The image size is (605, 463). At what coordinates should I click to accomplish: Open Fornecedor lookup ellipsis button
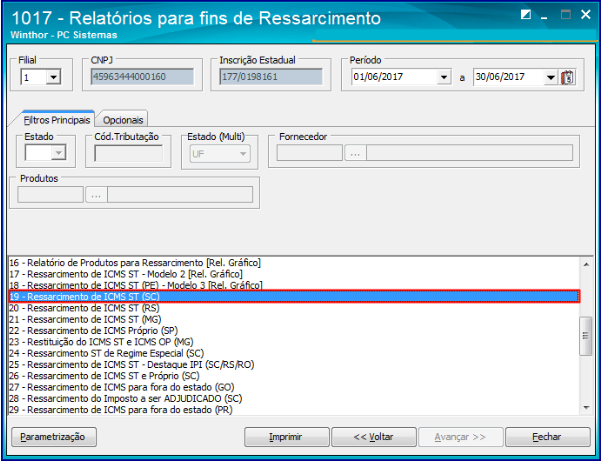click(355, 153)
